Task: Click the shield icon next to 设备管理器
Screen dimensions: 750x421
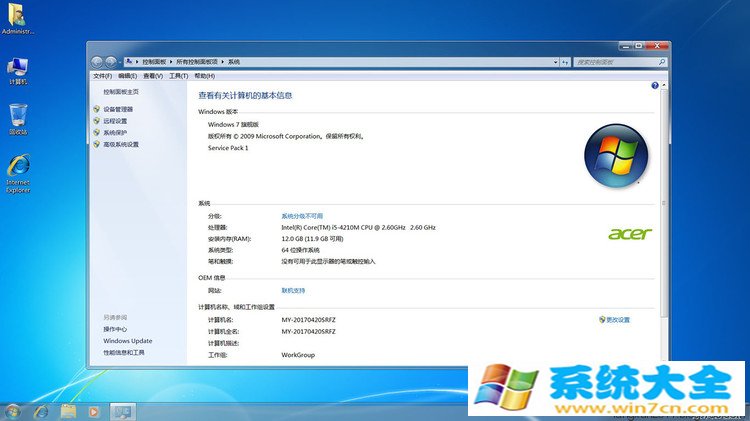Action: click(x=97, y=109)
